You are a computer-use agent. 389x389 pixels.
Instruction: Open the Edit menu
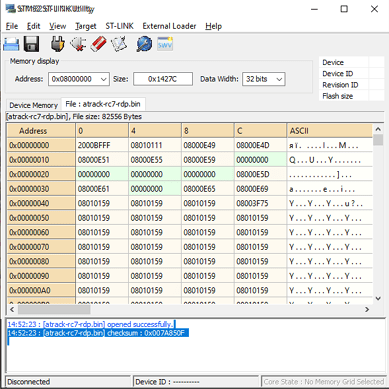[x=33, y=26]
